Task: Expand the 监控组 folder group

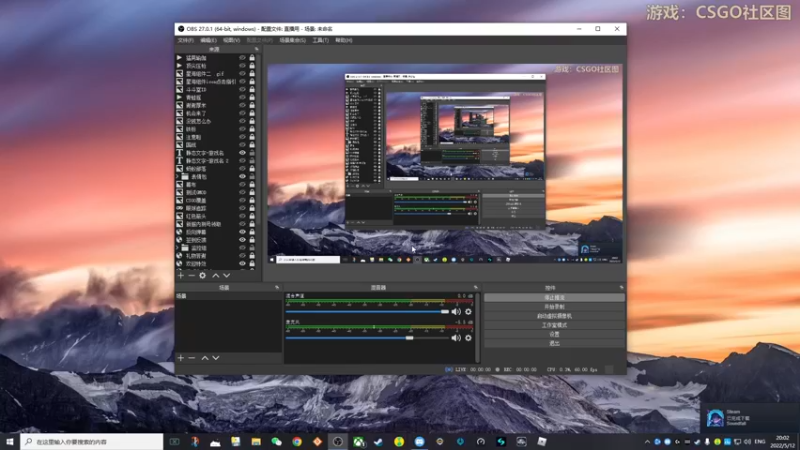Action: (x=178, y=247)
